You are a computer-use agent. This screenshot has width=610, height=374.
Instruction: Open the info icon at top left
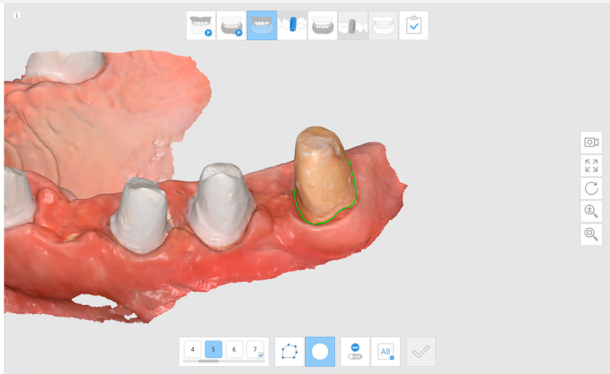[16, 15]
